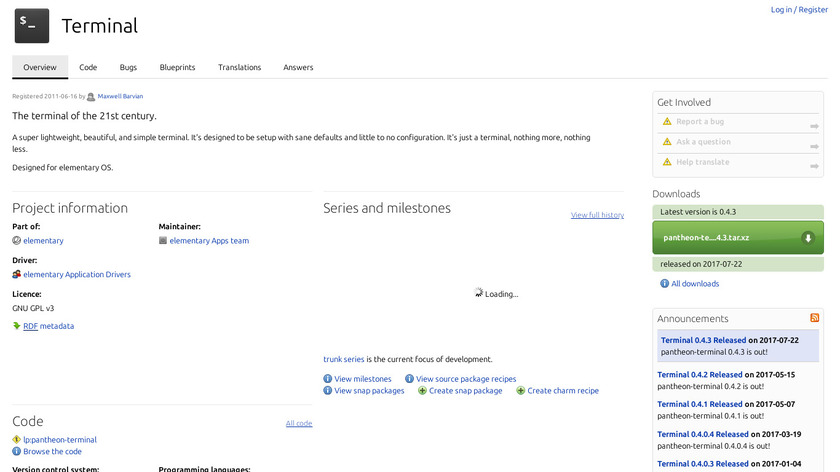Open the elementary Apps team link
Viewport: 840px width, 472px height.
coord(209,241)
